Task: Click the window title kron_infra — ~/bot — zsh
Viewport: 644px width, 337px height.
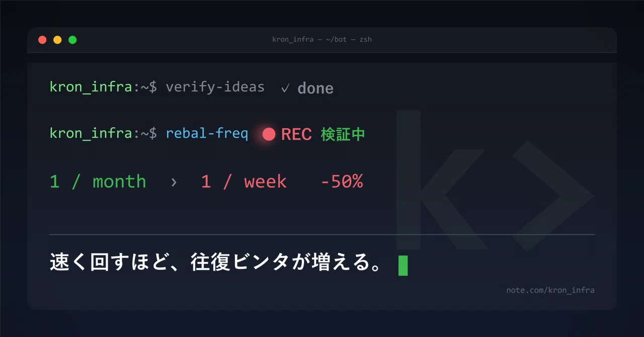Action: click(322, 39)
